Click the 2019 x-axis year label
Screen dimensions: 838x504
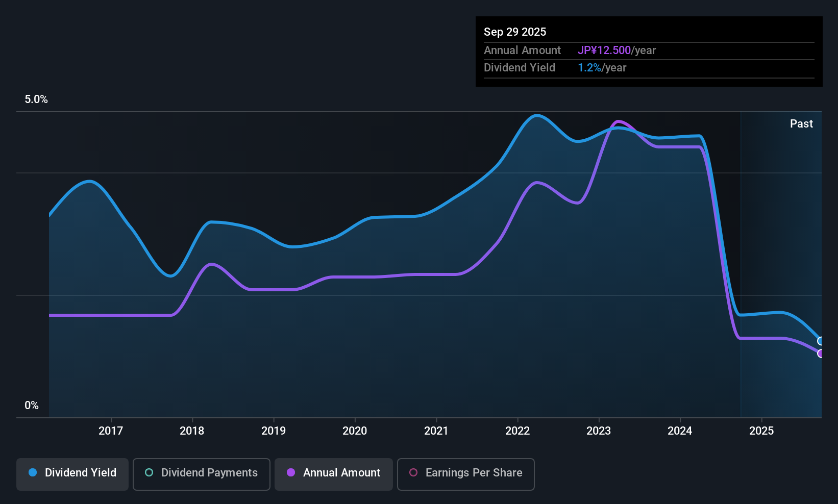(274, 431)
